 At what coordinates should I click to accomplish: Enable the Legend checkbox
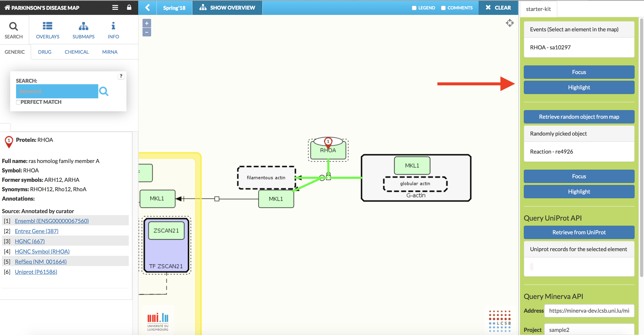[x=414, y=8]
